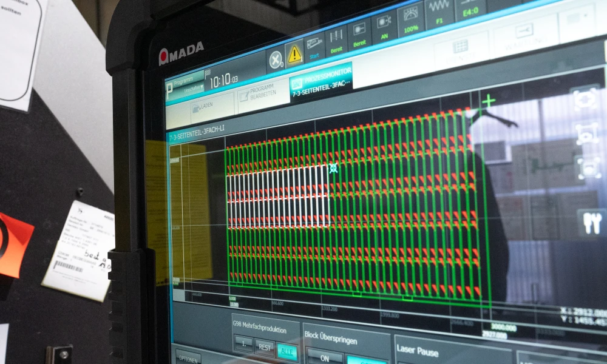Click the white highlighted processed parts area
Viewport: 607px width, 364px height.
tap(278, 196)
